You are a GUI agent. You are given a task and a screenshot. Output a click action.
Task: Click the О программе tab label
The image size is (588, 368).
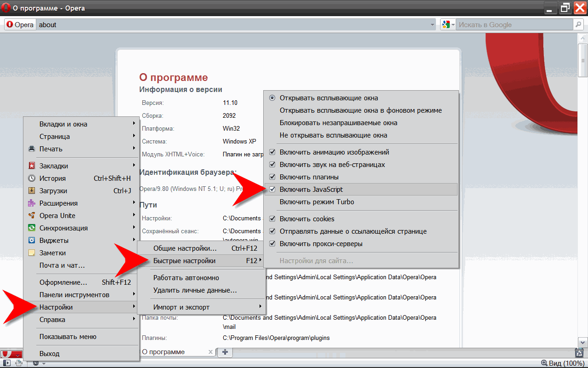click(164, 352)
